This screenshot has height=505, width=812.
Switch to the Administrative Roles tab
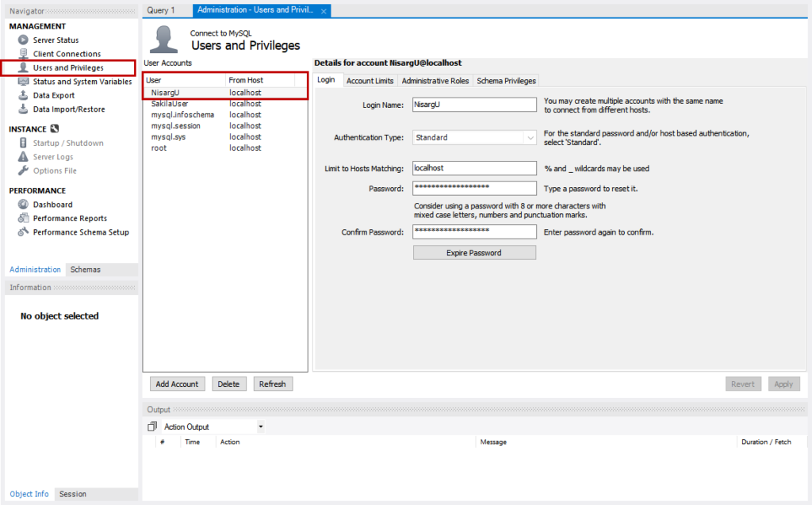pos(435,81)
